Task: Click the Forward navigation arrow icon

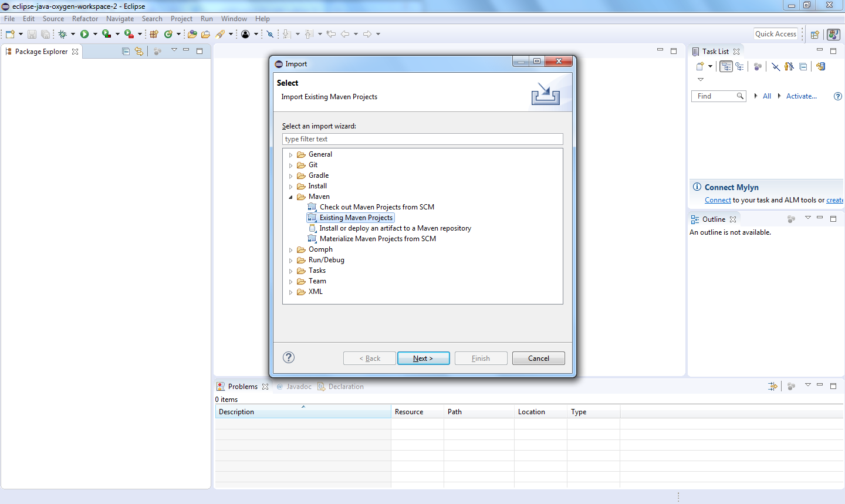Action: point(367,34)
